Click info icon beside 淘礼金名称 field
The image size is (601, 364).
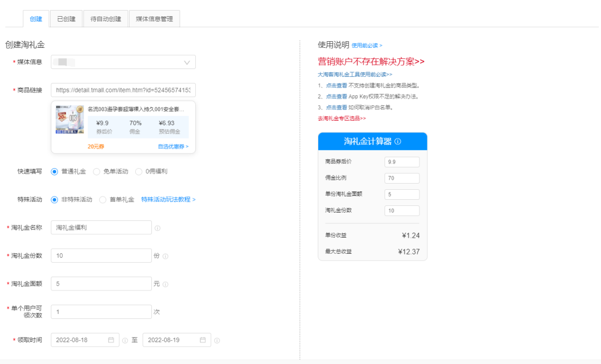click(157, 228)
